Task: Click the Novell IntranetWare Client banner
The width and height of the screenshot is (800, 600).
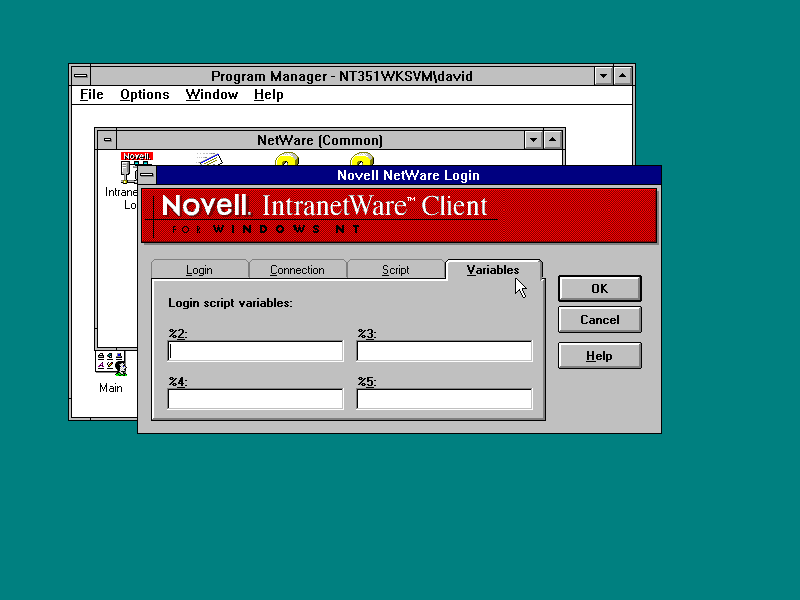Action: pyautogui.click(x=399, y=215)
